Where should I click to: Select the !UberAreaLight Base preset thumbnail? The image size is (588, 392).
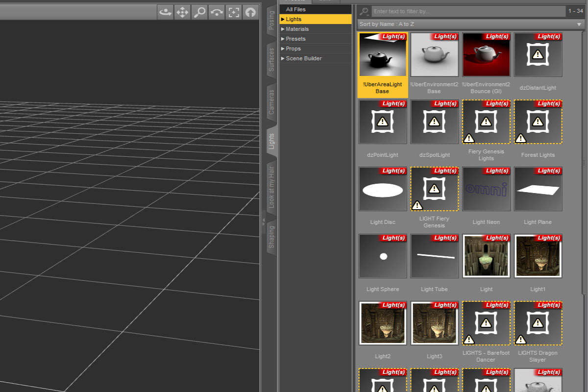(383, 54)
